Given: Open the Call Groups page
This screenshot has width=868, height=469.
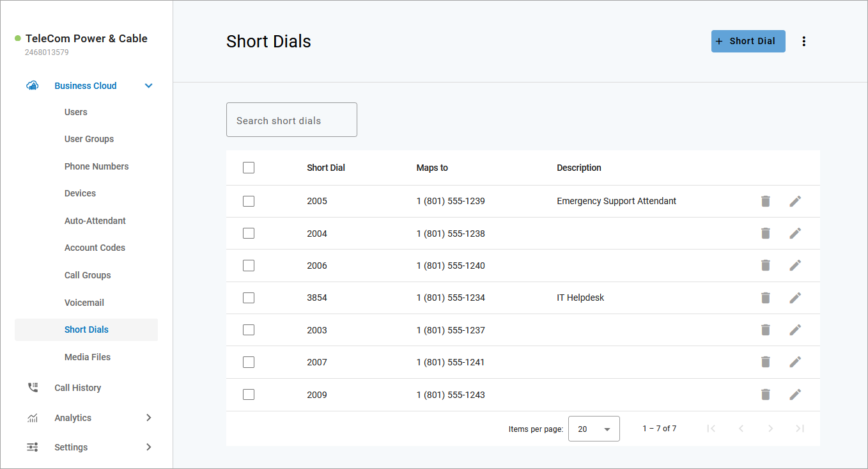Looking at the screenshot, I should click(x=88, y=275).
